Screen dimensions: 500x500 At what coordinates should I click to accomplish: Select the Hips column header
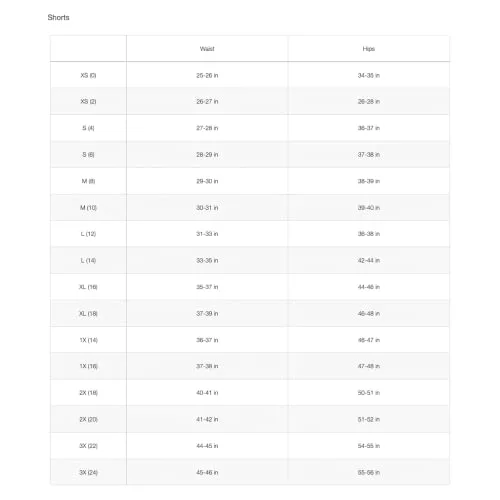coord(369,49)
